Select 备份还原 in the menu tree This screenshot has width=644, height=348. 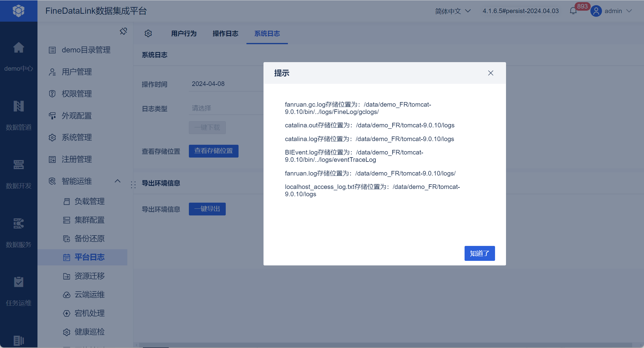[90, 239]
